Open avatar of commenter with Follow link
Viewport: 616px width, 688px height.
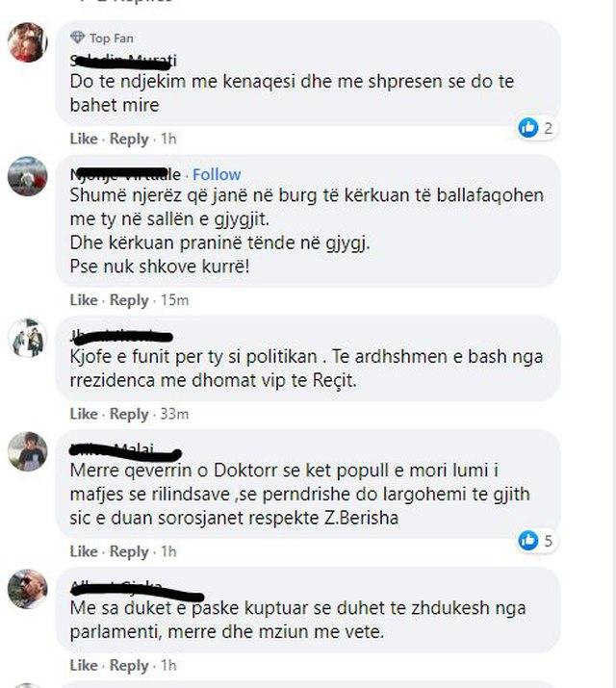[x=28, y=176]
